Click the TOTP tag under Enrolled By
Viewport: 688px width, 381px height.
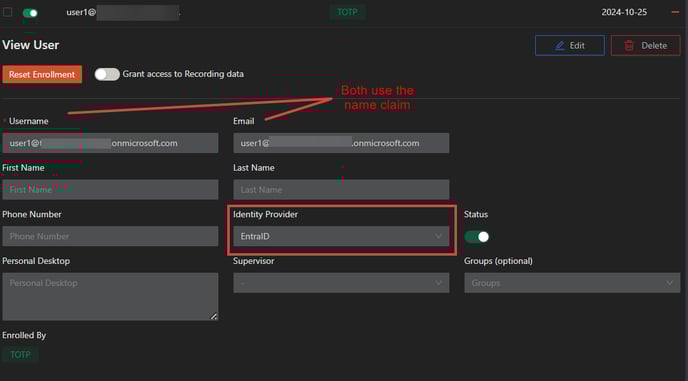click(x=20, y=355)
